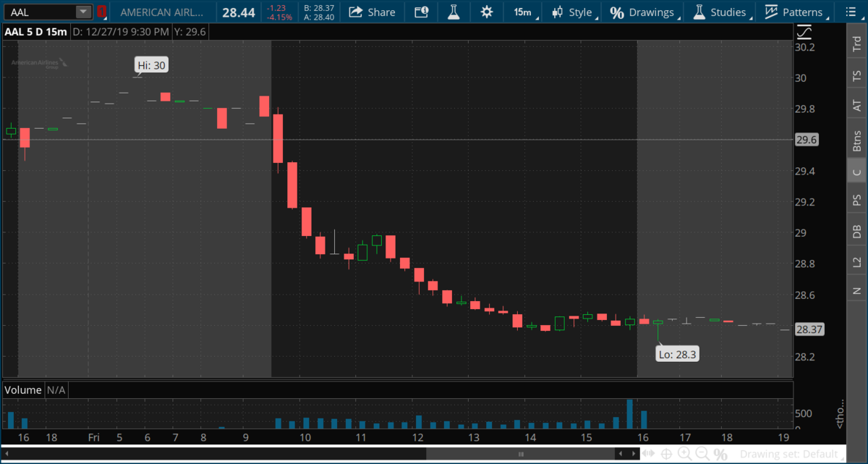868x464 pixels.
Task: Click the crosshair pointer icon at bottom
Action: (666, 454)
